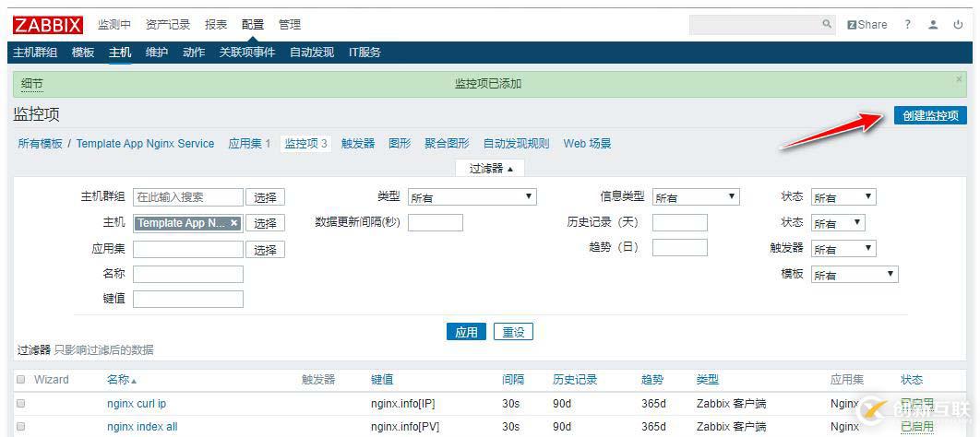The width and height of the screenshot is (980, 437).
Task: Open 管理 top menu
Action: pos(290,25)
